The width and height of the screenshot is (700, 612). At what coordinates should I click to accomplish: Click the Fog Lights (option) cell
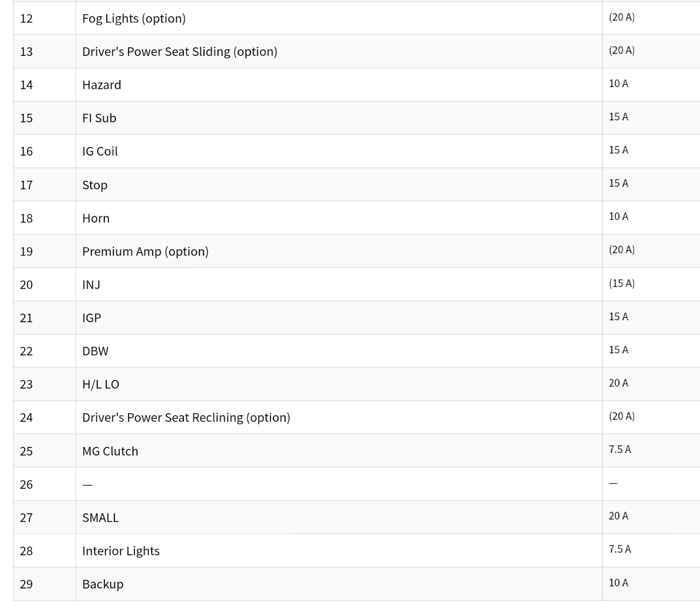pyautogui.click(x=134, y=19)
